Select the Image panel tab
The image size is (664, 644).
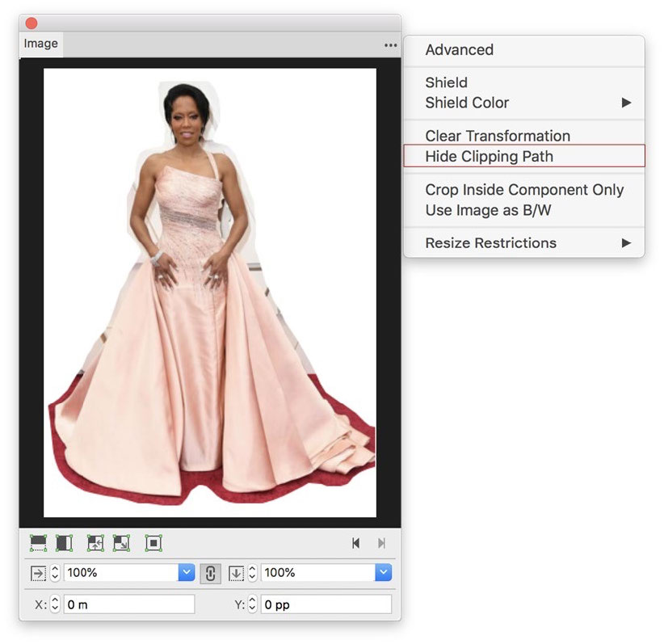40,44
